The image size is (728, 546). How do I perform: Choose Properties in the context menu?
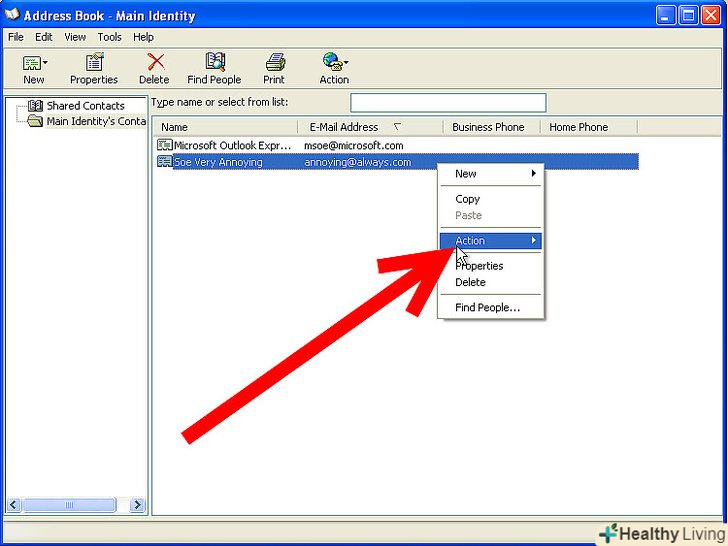[490, 266]
